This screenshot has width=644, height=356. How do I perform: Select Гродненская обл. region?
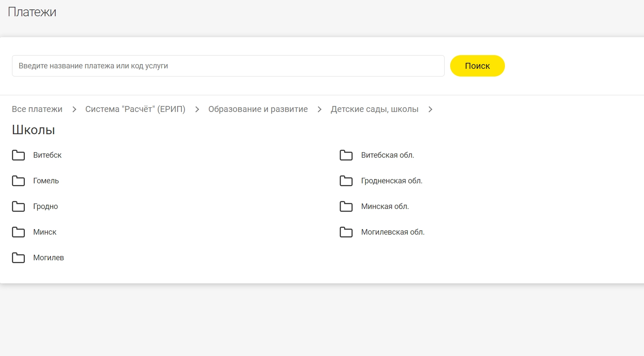392,181
